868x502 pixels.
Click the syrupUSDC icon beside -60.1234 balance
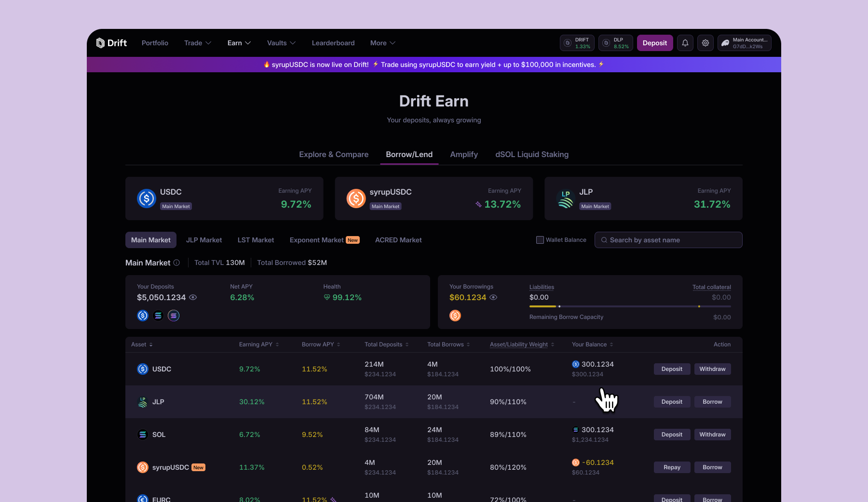[576, 462]
